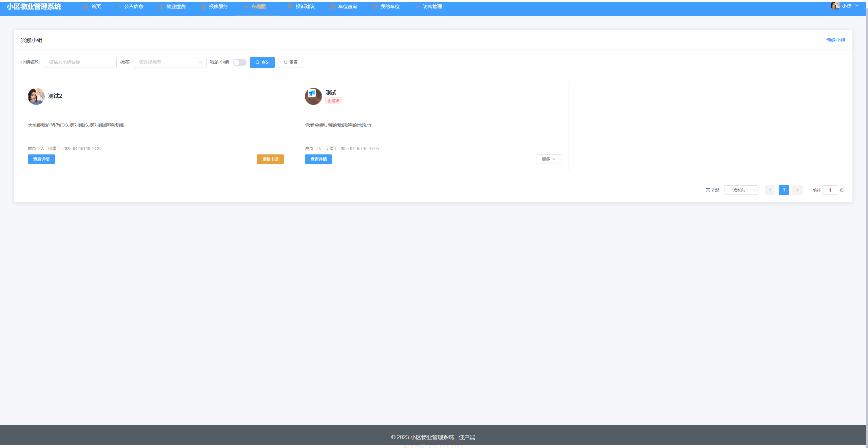Click the home icon in navbar
Image resolution: width=868 pixels, height=448 pixels.
coord(85,7)
